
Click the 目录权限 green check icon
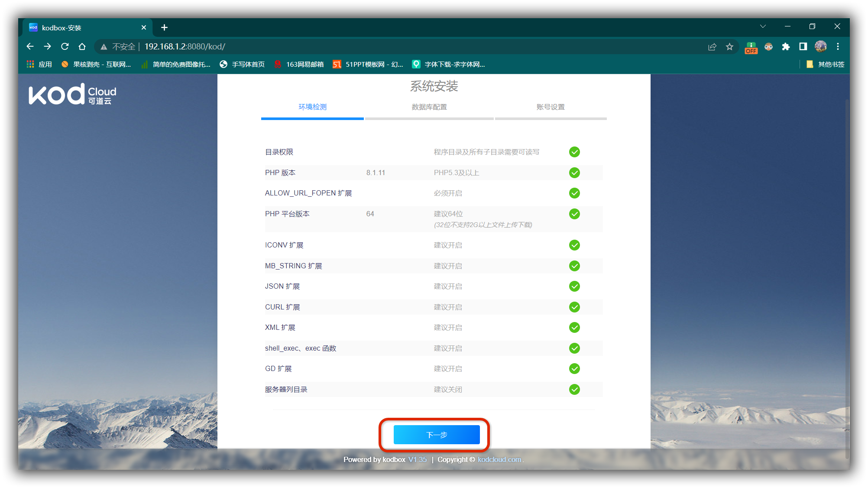(x=574, y=152)
